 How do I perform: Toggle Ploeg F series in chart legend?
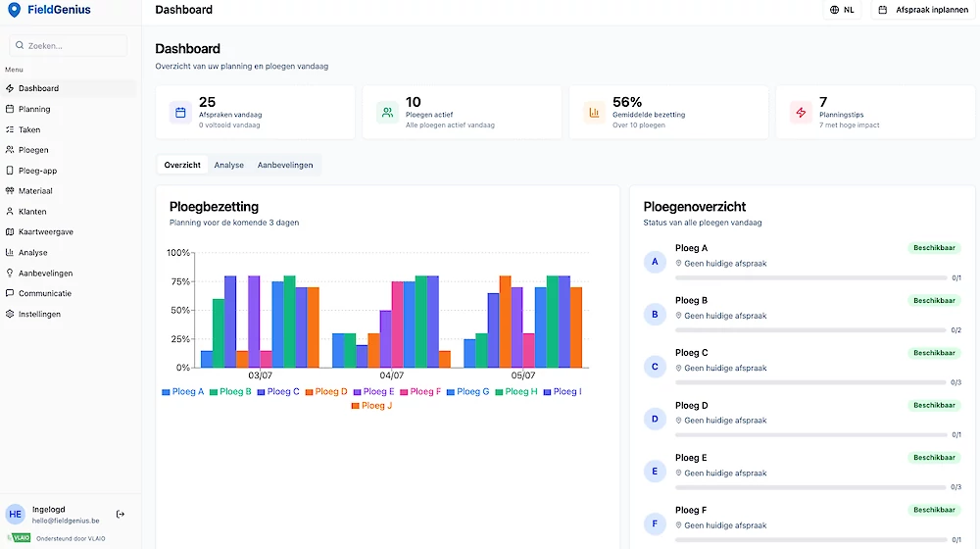pos(420,391)
